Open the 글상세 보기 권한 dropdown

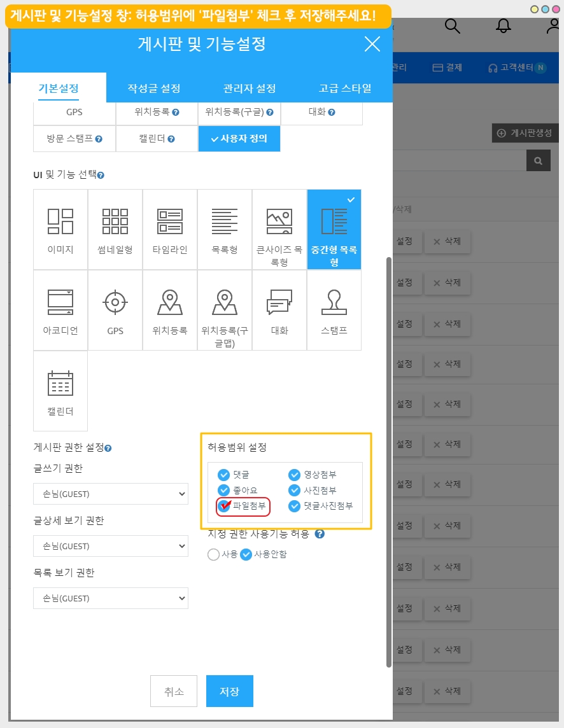pyautogui.click(x=111, y=546)
